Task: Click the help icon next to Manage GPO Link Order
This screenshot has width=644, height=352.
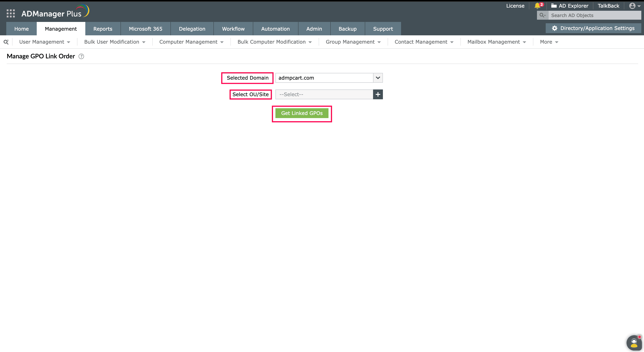Action: (81, 56)
